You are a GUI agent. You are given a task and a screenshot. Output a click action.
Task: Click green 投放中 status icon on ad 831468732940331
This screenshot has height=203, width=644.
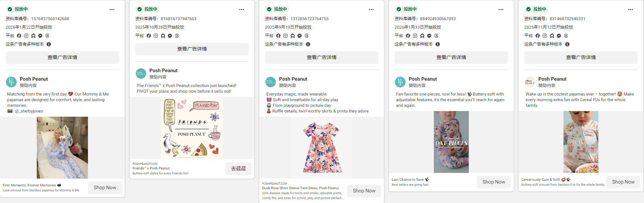(x=528, y=9)
